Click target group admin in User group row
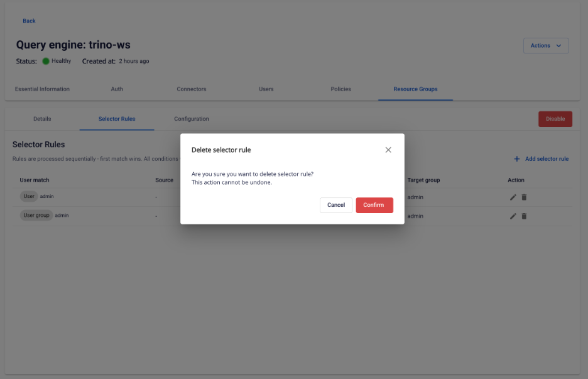Image resolution: width=588 pixels, height=379 pixels. click(415, 216)
